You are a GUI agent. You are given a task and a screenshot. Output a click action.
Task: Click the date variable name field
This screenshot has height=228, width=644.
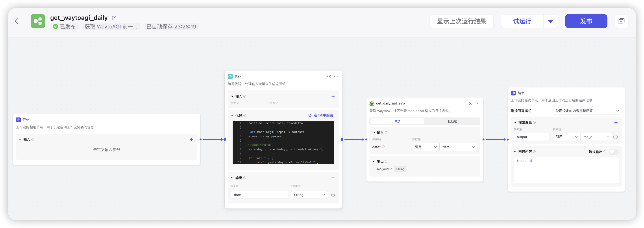(x=259, y=195)
